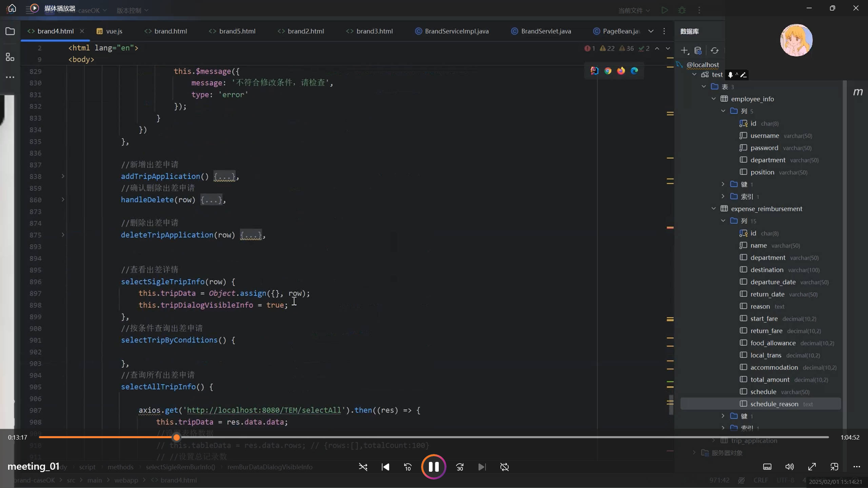Expand the keys folder under employee_info
The height and width of the screenshot is (488, 868).
723,184
